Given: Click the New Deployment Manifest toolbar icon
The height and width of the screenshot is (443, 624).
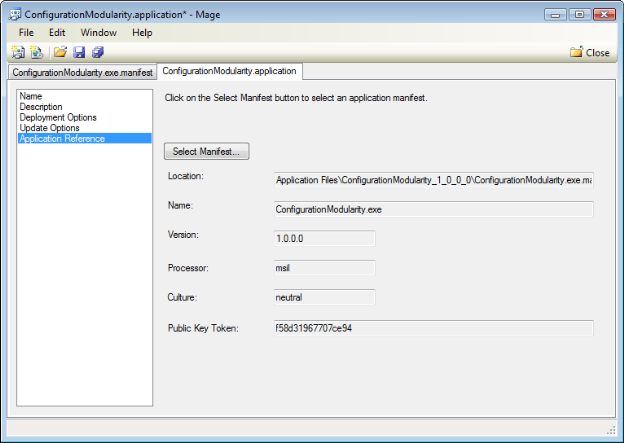Looking at the screenshot, I should [x=37, y=52].
